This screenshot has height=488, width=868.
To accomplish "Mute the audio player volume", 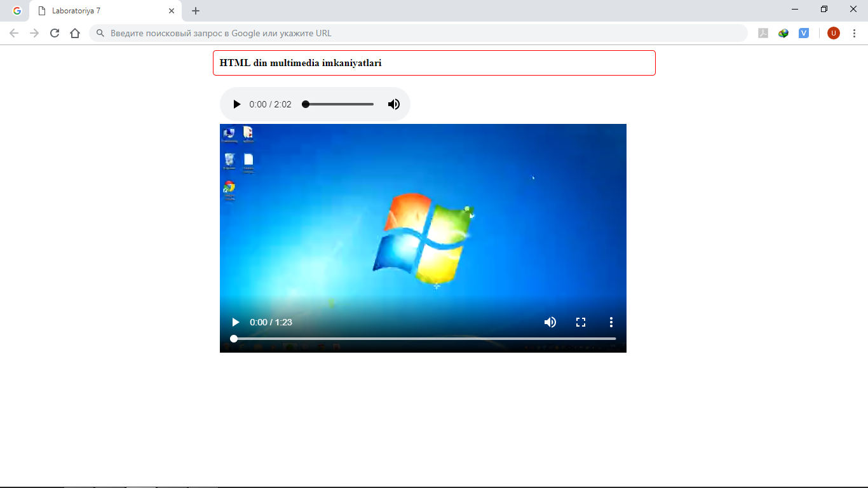I will [x=394, y=104].
